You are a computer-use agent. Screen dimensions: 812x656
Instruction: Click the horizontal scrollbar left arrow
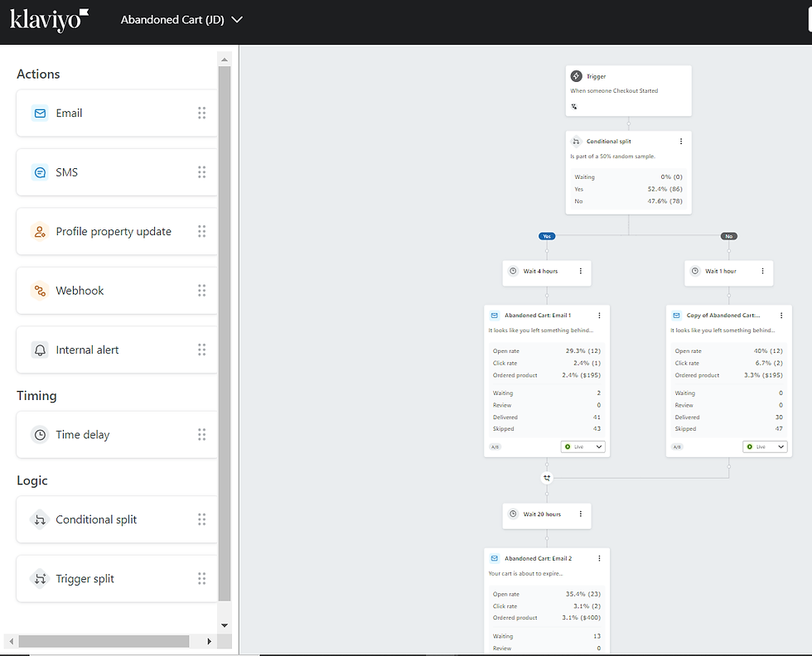(12, 641)
